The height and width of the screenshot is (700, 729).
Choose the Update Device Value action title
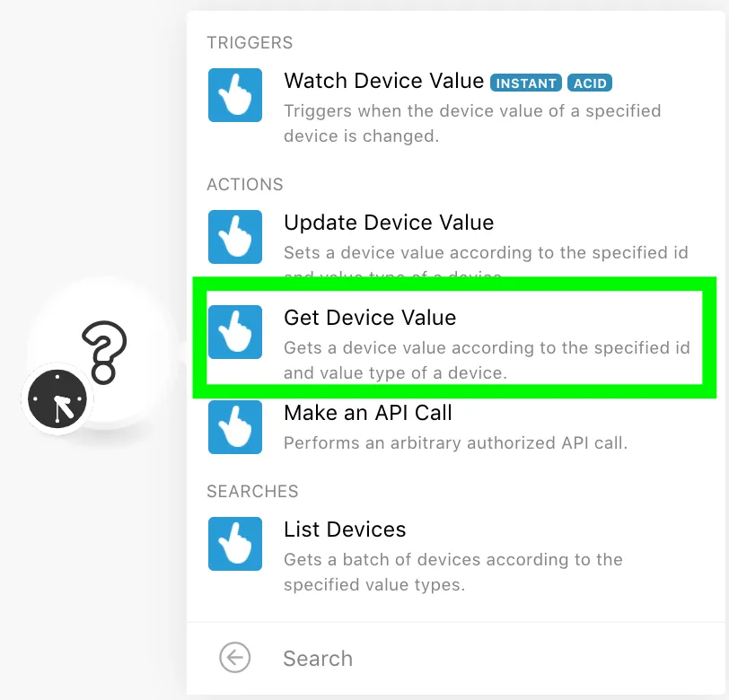coord(389,223)
